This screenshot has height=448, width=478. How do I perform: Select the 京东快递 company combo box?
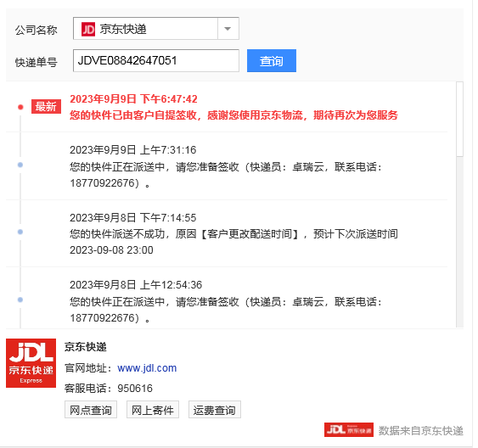tap(155, 29)
